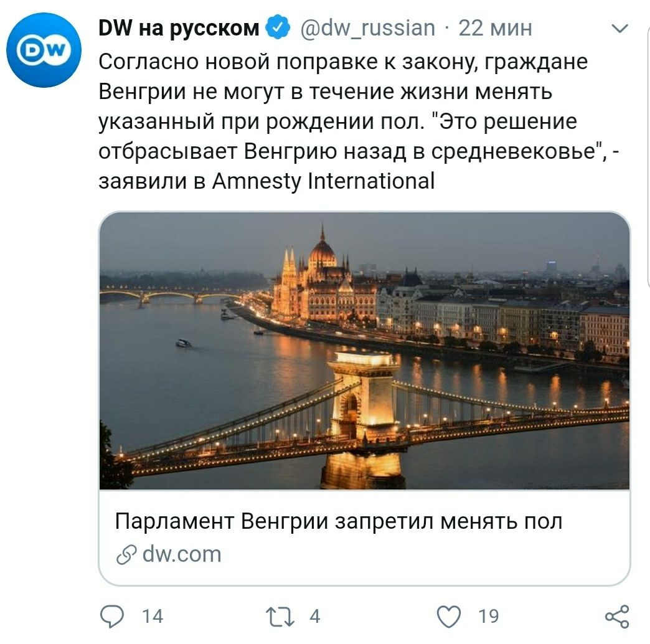
Task: Click the like count 19
Action: point(489,616)
